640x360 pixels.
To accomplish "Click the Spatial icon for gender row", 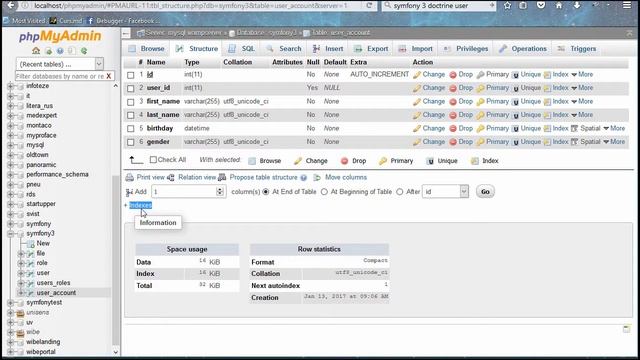I will (574, 142).
